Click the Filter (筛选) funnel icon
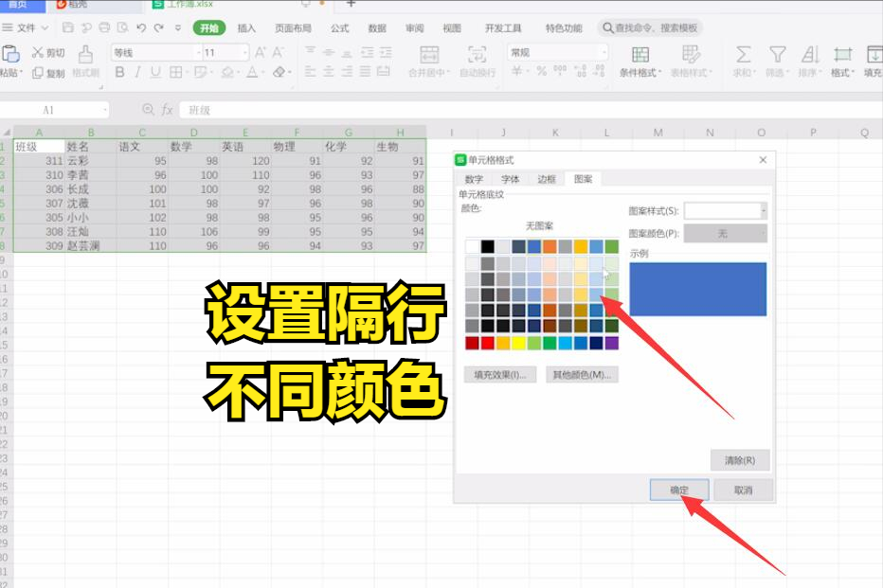This screenshot has width=883, height=588. click(777, 54)
